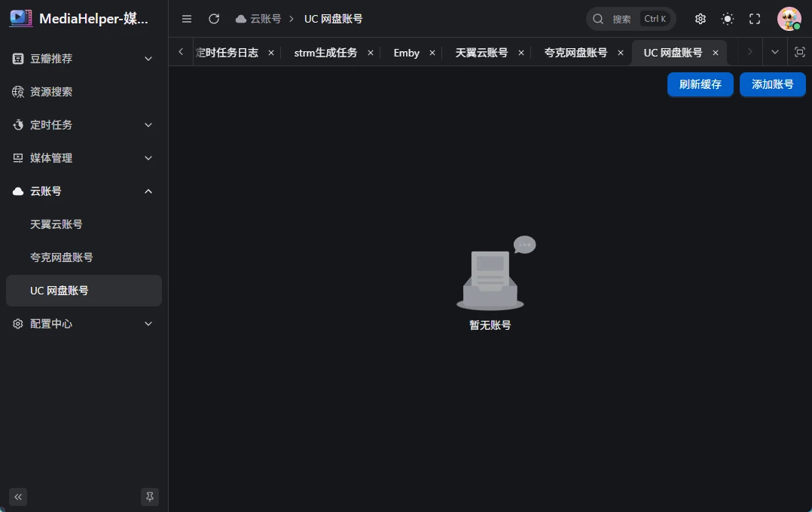Open settings gear icon in top bar
812x512 pixels.
pos(701,19)
